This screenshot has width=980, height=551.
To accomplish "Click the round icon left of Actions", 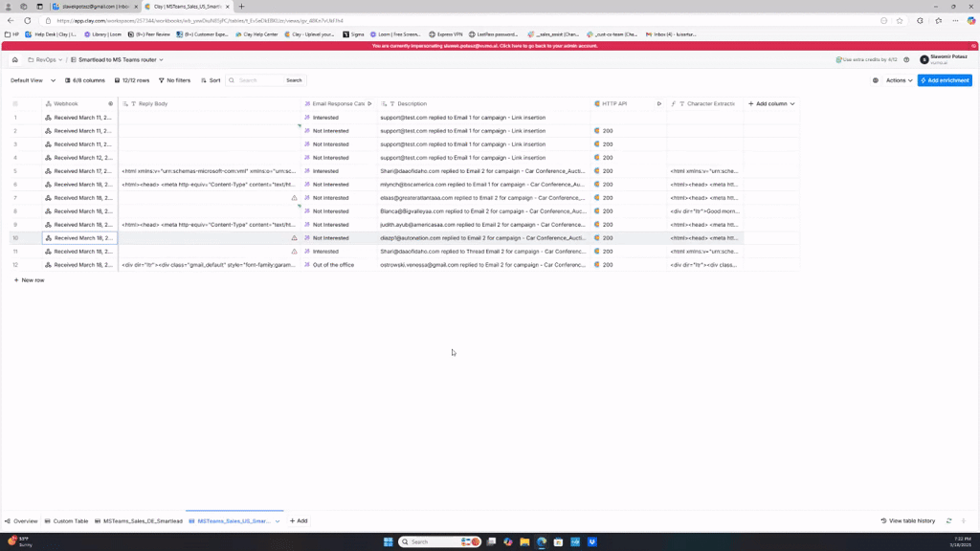I will pos(875,80).
